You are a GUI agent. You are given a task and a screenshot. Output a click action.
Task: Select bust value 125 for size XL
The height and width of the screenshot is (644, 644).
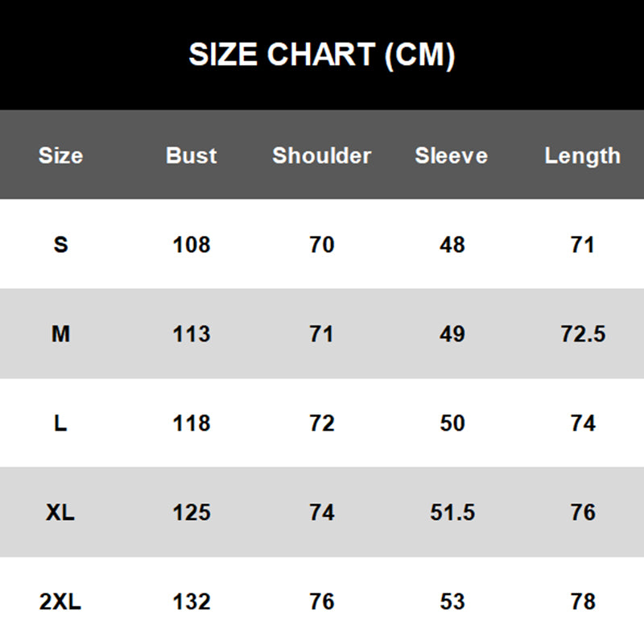click(192, 513)
